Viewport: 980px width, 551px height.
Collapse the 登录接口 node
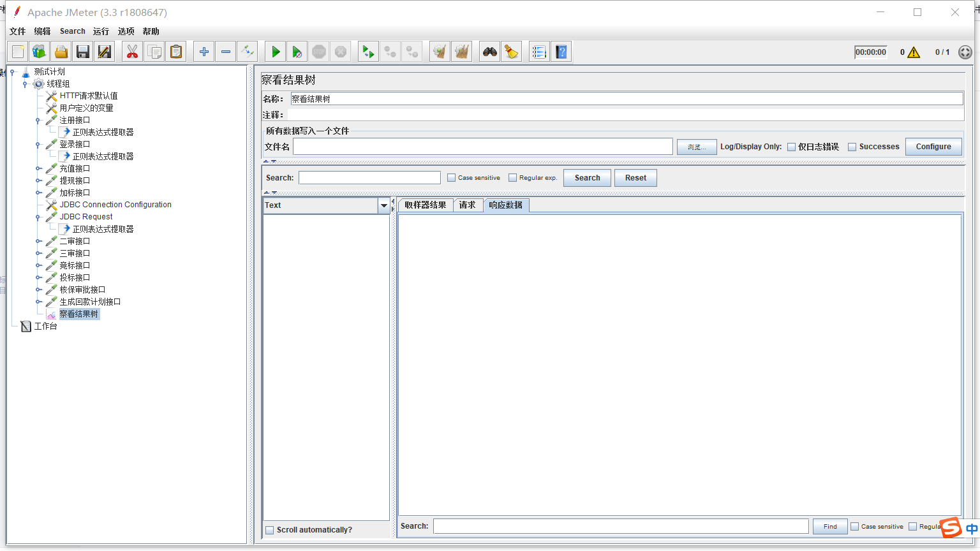[x=38, y=145]
